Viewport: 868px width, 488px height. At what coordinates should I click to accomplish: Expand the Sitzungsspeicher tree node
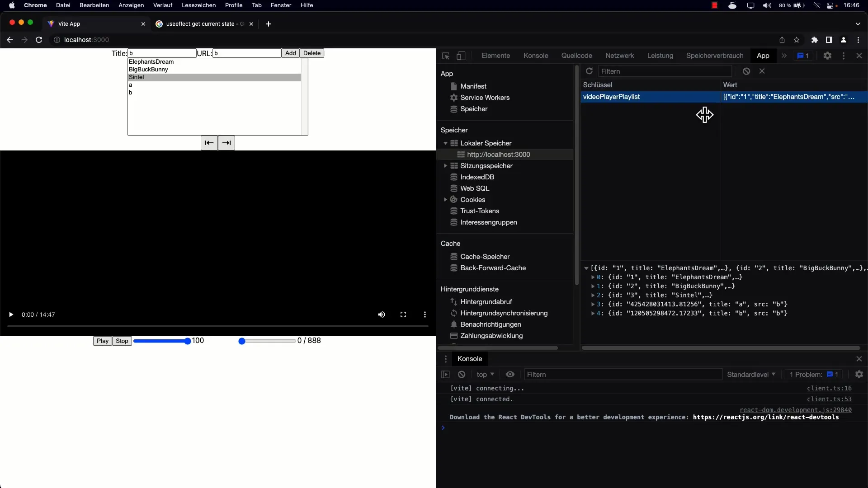445,166
